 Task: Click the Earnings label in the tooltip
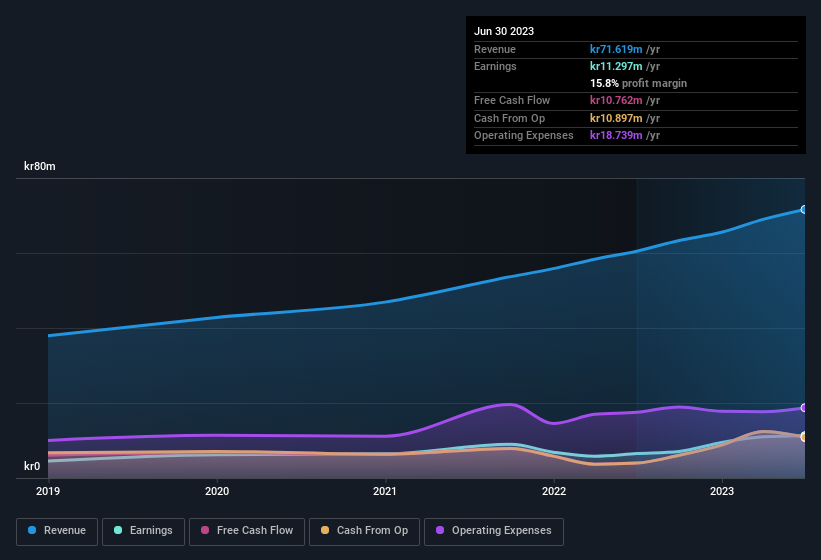[495, 66]
